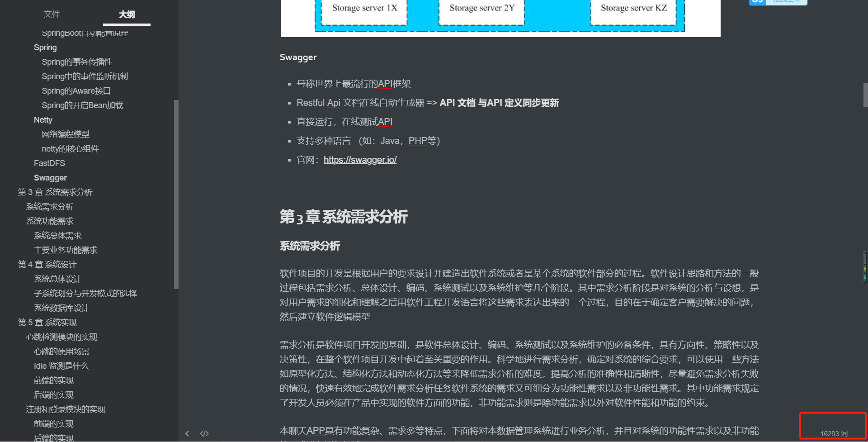Go to 主要业务功能需求 outline entry

coord(66,250)
